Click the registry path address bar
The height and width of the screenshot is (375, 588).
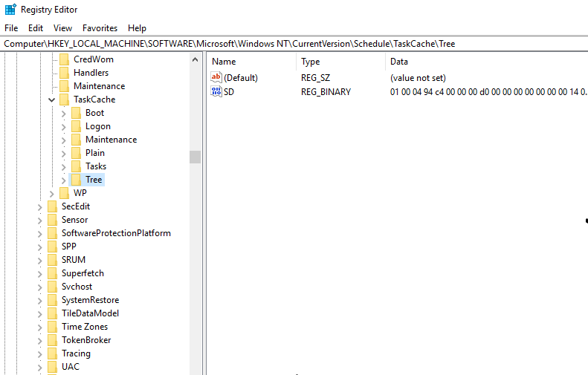(294, 44)
